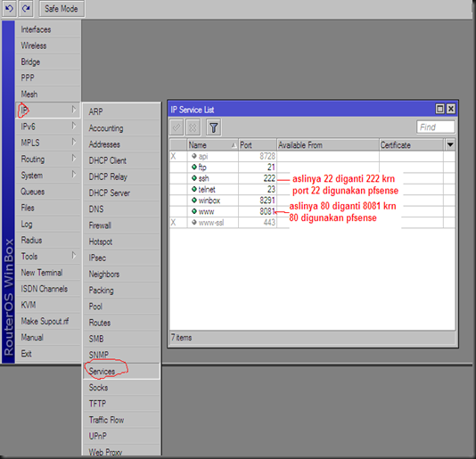Click Make Supout.rif
Screen dimensions: 476x459
pos(48,322)
